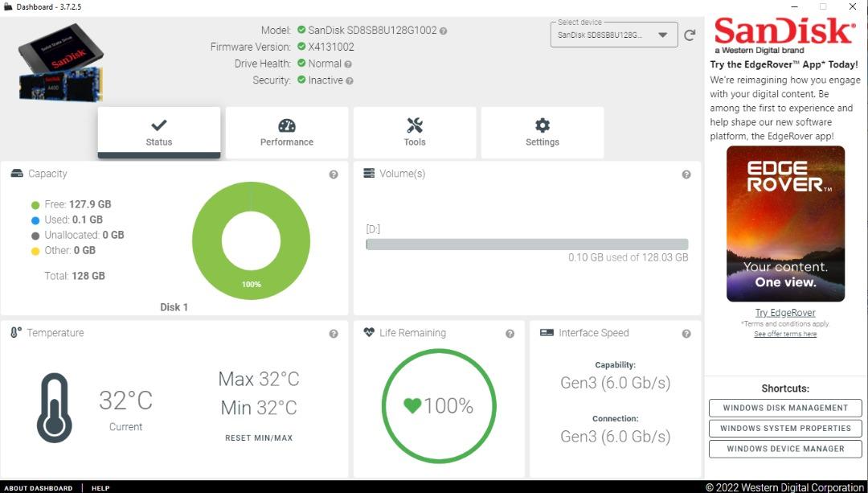Screen dimensions: 868x493
Task: Open the Volume(s) panel help icon
Action: pyautogui.click(x=686, y=175)
